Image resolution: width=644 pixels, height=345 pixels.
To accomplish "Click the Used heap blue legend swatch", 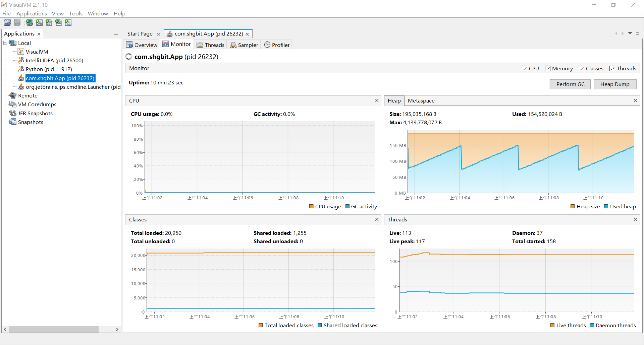I will 606,206.
